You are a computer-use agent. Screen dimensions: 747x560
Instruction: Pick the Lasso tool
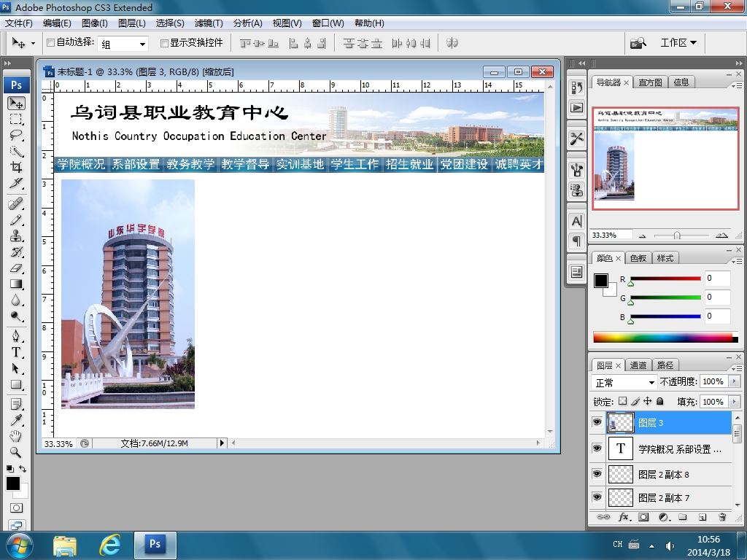tap(16, 135)
